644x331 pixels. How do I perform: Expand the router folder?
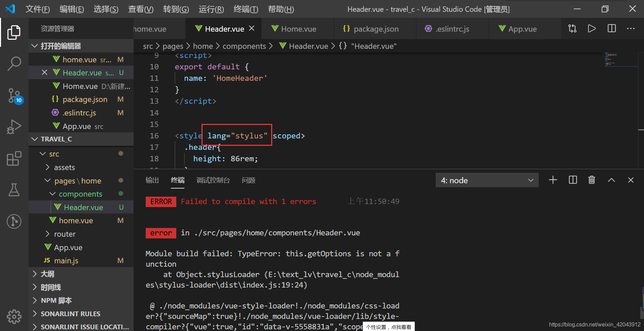(x=47, y=234)
